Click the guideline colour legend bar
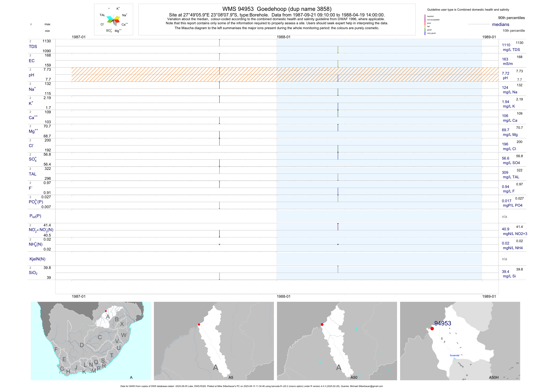Viewport: 554px width, 392px height. tap(425, 25)
